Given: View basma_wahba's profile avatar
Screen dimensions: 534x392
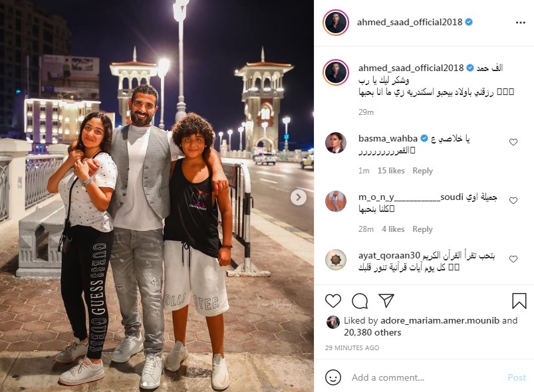Looking at the screenshot, I should point(336,143).
